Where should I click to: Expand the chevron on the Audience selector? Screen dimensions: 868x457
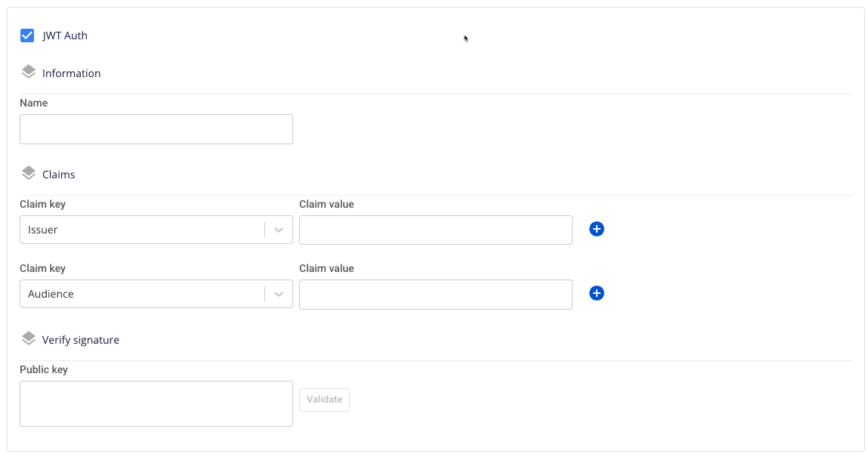279,294
